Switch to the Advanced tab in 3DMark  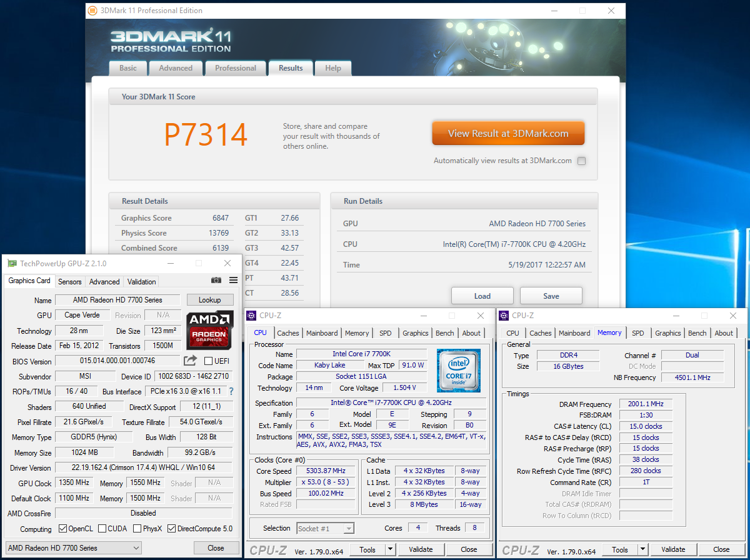point(176,68)
